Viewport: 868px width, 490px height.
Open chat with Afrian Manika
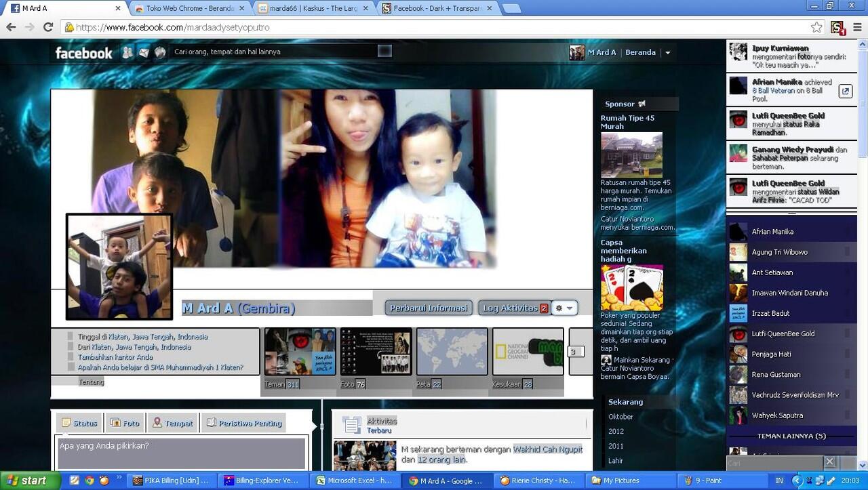(791, 232)
